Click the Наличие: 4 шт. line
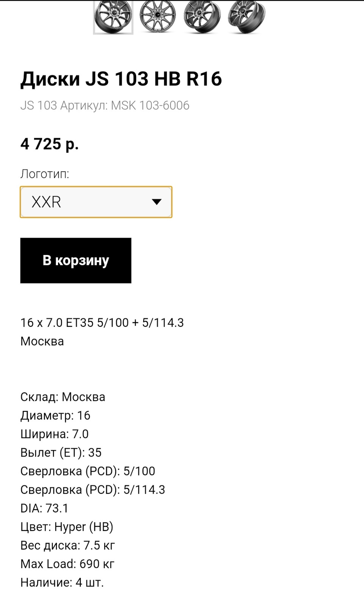 click(x=62, y=583)
